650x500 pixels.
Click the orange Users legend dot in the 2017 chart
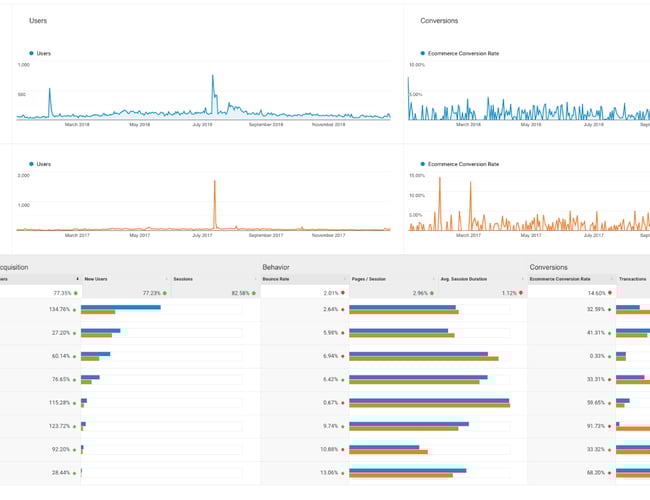32,163
